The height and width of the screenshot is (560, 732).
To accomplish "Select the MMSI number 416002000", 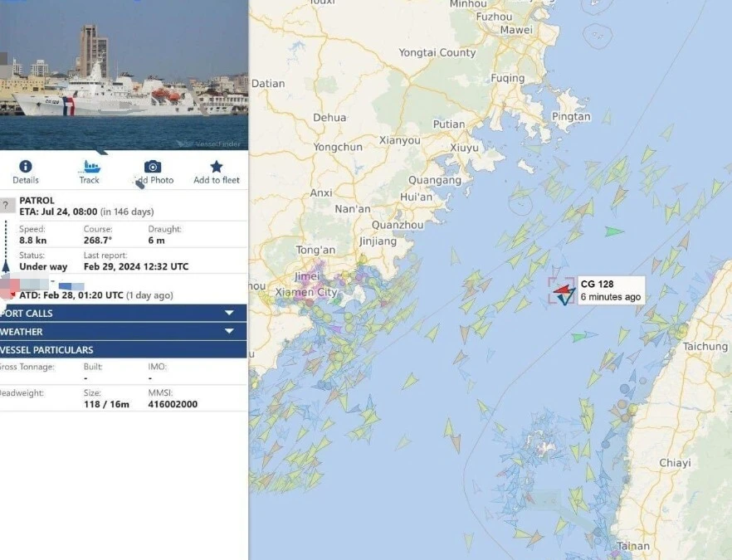I will [x=173, y=404].
